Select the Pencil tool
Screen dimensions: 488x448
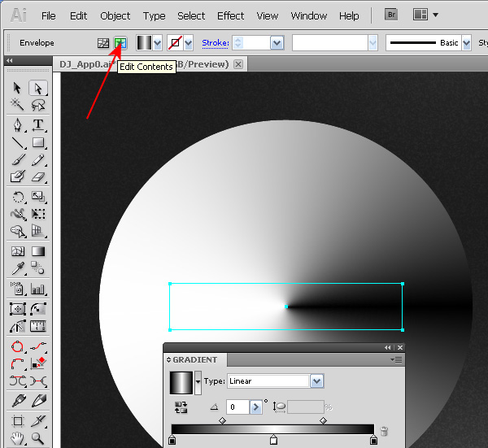tap(38, 159)
